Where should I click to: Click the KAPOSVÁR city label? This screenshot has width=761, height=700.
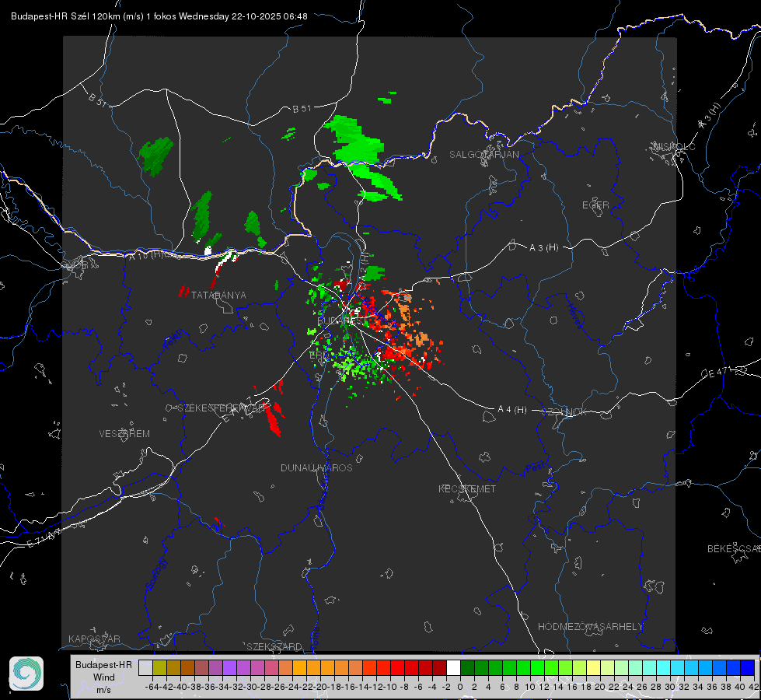(x=94, y=639)
